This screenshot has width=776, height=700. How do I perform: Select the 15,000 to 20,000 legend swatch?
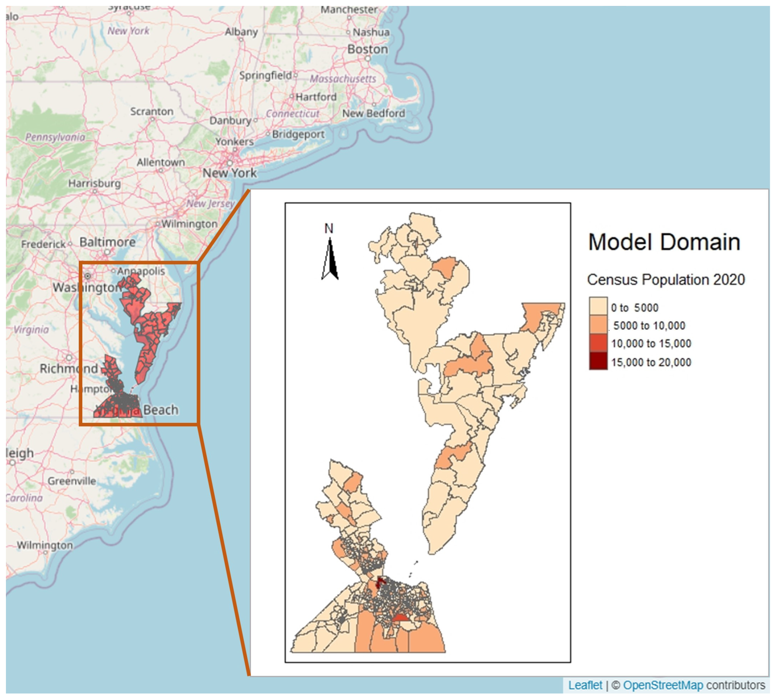pos(598,362)
